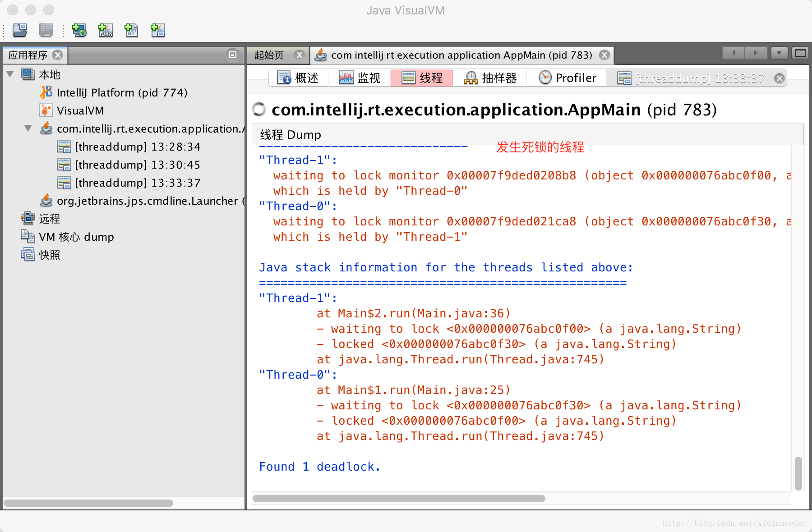The image size is (812, 532).
Task: Switch to the 抽样器 tab
Action: click(x=490, y=78)
